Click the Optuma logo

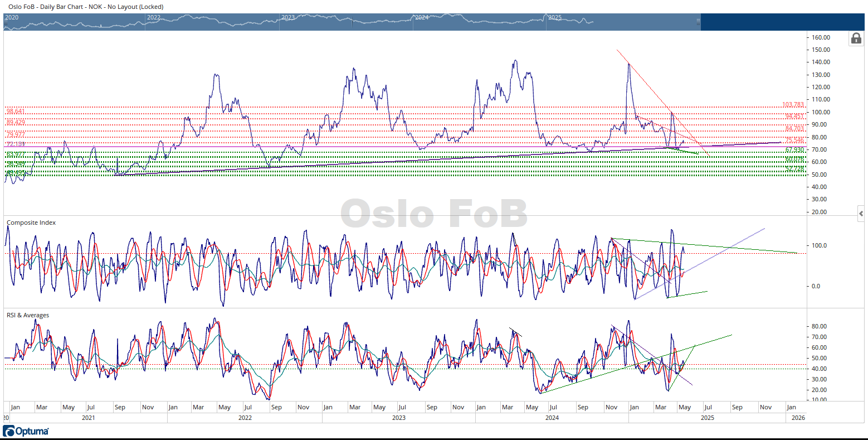26,431
